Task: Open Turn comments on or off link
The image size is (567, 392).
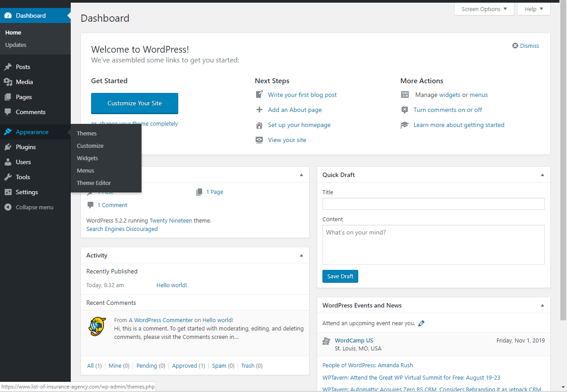Action: 448,110
